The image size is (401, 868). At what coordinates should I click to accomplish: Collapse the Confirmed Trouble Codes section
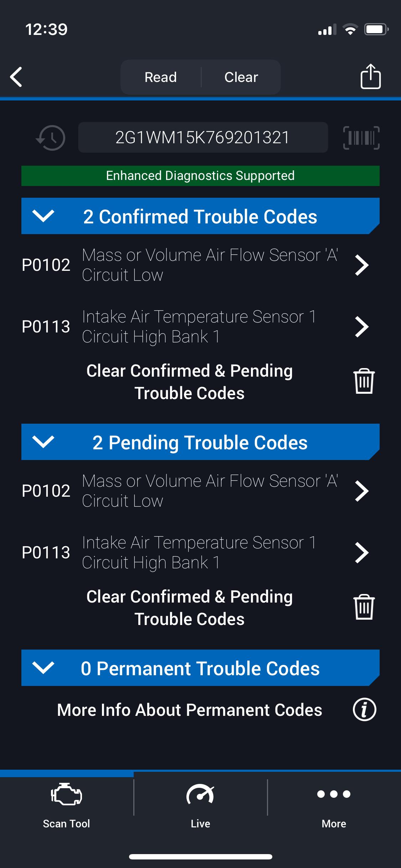coord(43,216)
